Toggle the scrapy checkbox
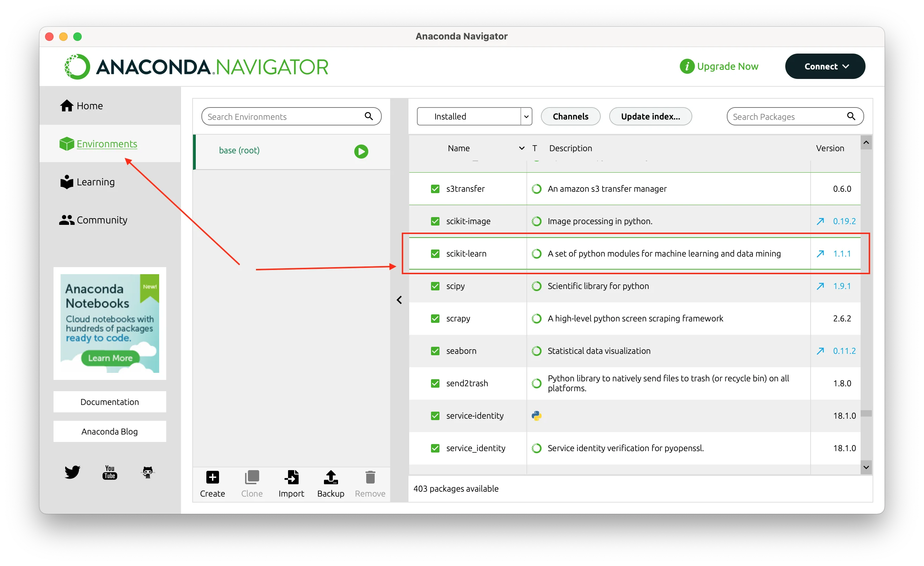Viewport: 924px width, 566px height. click(x=435, y=319)
